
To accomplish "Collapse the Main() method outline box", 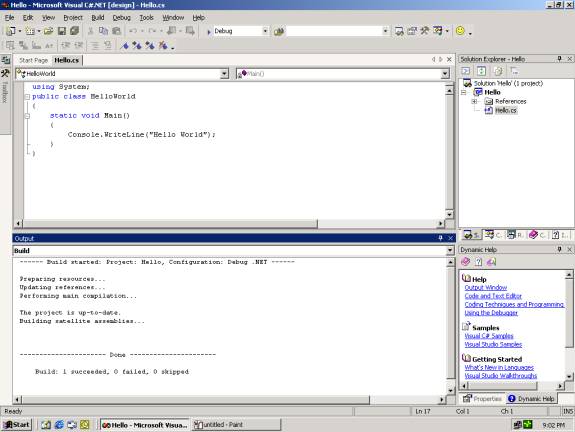I will pos(27,116).
